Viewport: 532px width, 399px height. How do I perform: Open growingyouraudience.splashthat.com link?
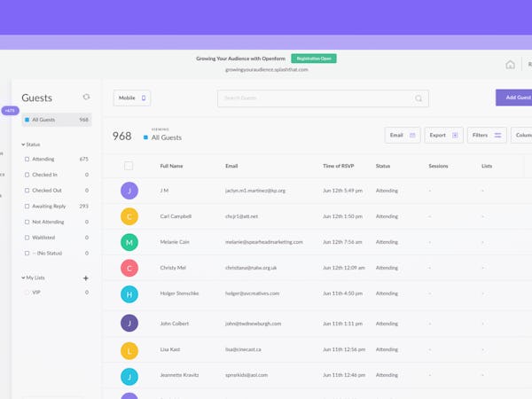click(x=267, y=69)
